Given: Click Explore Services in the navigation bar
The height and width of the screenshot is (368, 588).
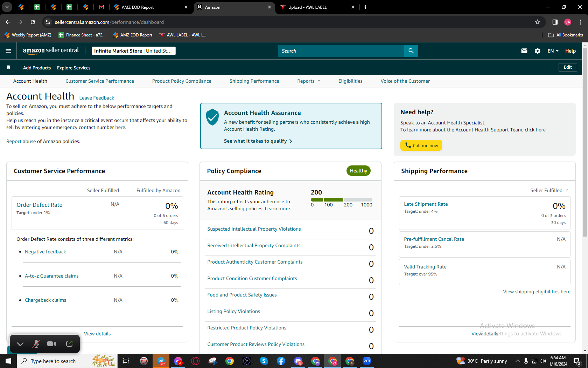Looking at the screenshot, I should point(74,68).
